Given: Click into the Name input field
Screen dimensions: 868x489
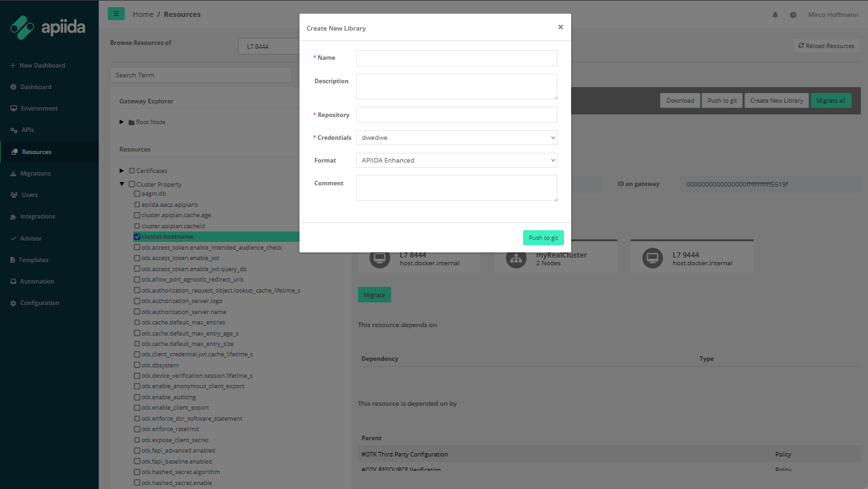Looking at the screenshot, I should click(456, 58).
